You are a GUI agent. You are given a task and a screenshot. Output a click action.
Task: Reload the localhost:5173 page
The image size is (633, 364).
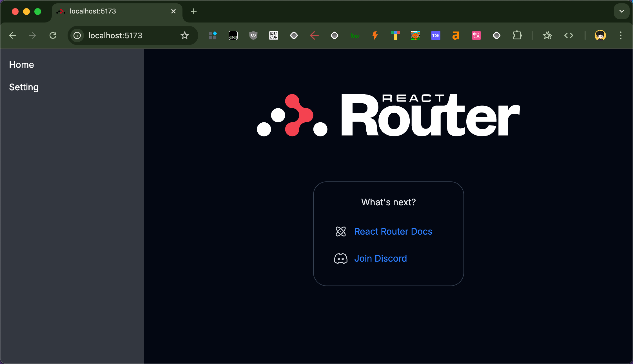point(53,35)
